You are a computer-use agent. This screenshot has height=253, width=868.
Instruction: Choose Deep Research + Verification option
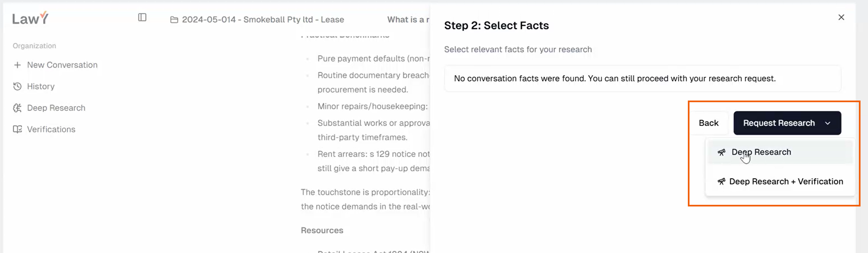click(x=786, y=182)
